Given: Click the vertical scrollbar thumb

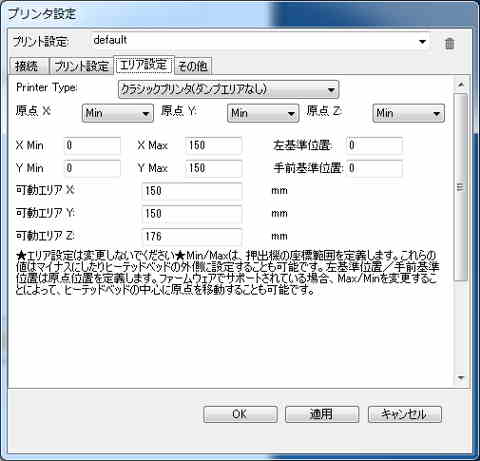Looking at the screenshot, I should [x=461, y=187].
